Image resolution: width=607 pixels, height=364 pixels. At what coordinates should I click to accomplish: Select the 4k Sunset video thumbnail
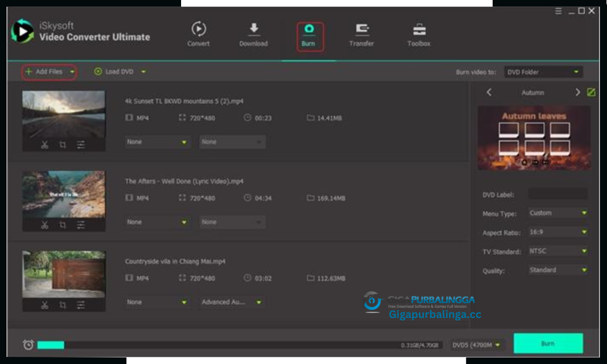[64, 115]
